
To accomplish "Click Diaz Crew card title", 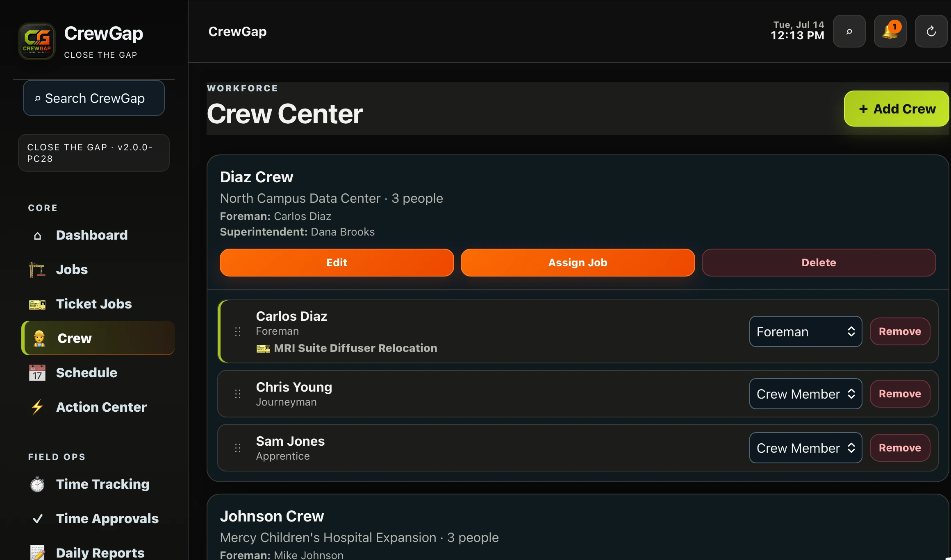I will (257, 177).
